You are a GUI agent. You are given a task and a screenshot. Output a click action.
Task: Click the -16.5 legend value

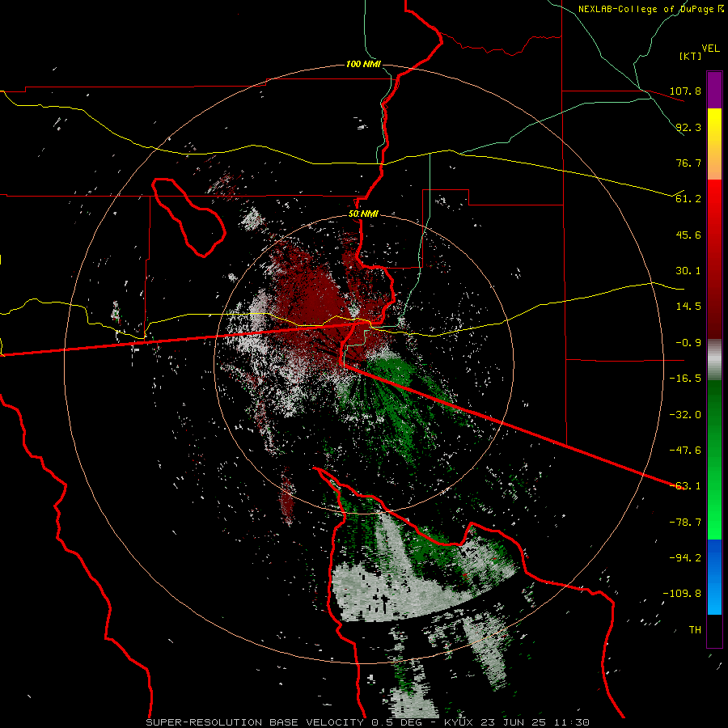685,379
